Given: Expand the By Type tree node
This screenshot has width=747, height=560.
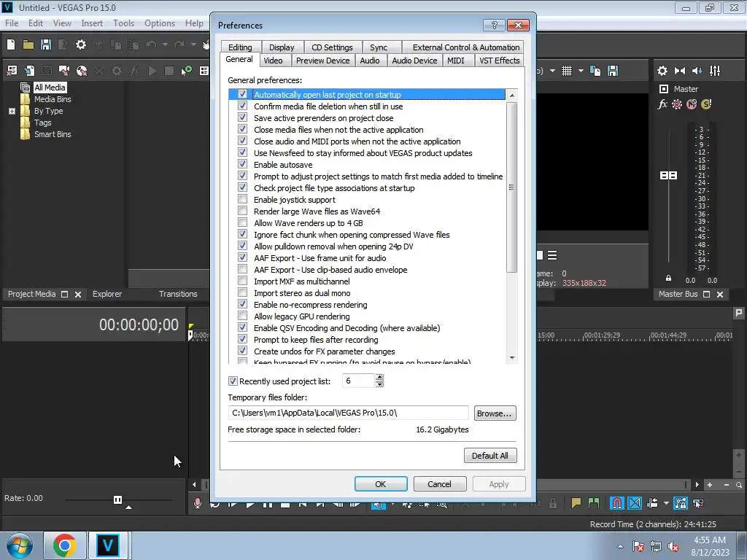Looking at the screenshot, I should tap(12, 111).
